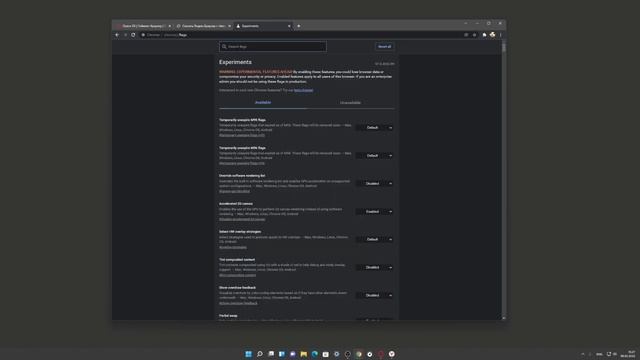Open Widgets from the taskbar
The width and height of the screenshot is (640, 360).
[x=282, y=354]
